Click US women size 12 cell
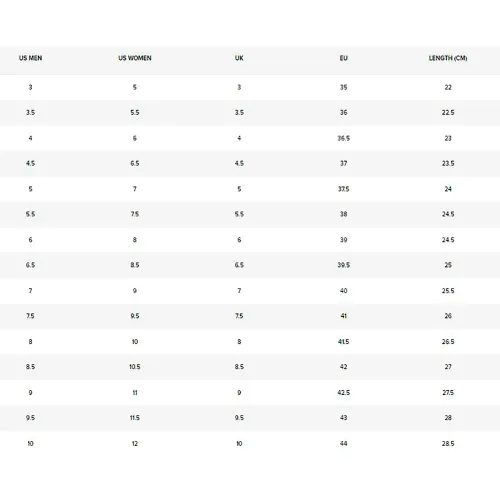 tap(135, 443)
